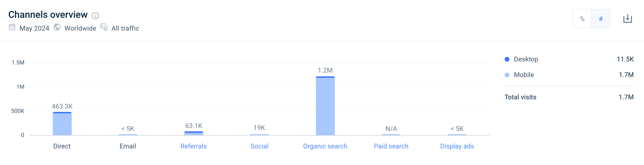
Task: Open the Organic search channel link
Action: point(325,146)
